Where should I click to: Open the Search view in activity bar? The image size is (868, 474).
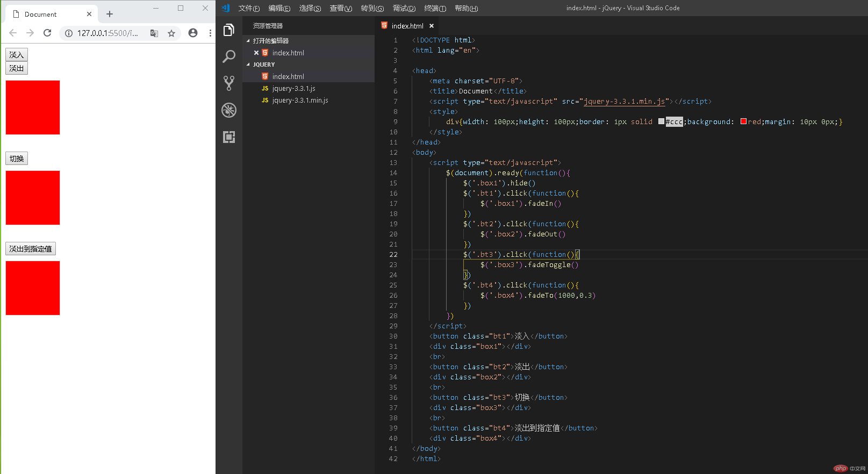point(229,56)
